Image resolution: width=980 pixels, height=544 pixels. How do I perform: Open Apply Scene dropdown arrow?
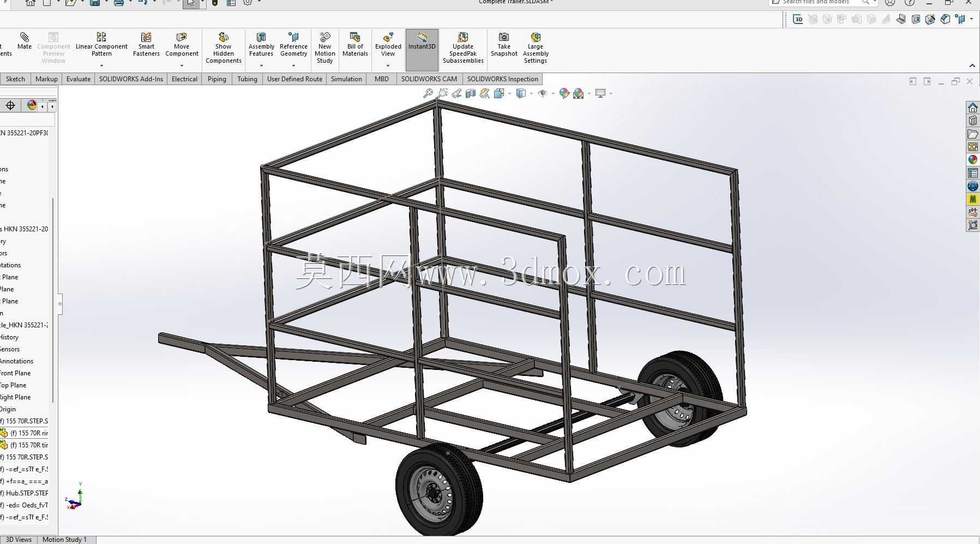589,93
